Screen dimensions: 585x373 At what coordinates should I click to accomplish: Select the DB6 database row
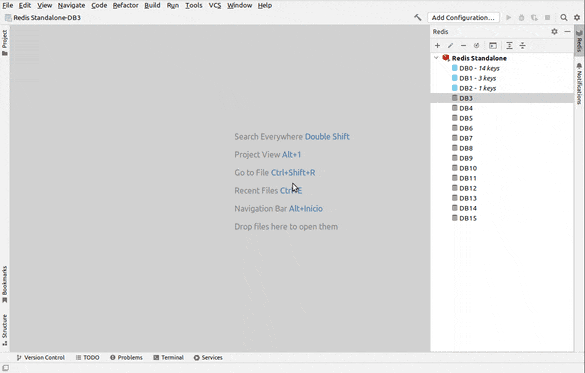(502, 128)
